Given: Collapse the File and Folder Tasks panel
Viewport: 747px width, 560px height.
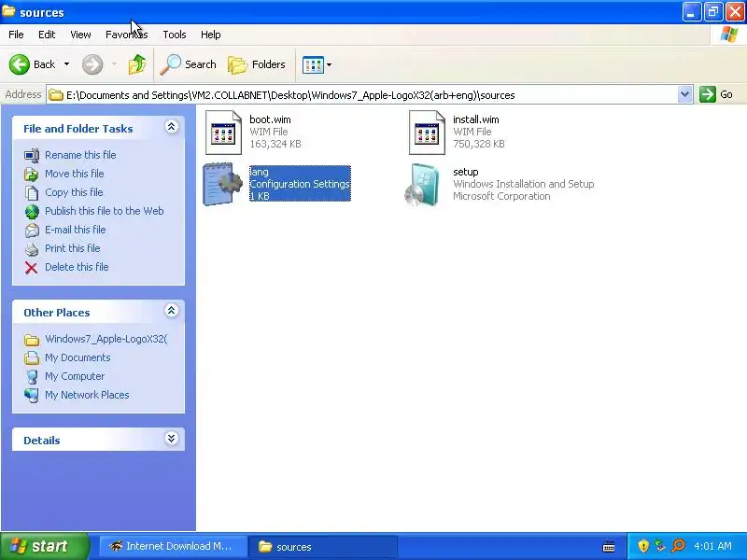Looking at the screenshot, I should click(172, 127).
